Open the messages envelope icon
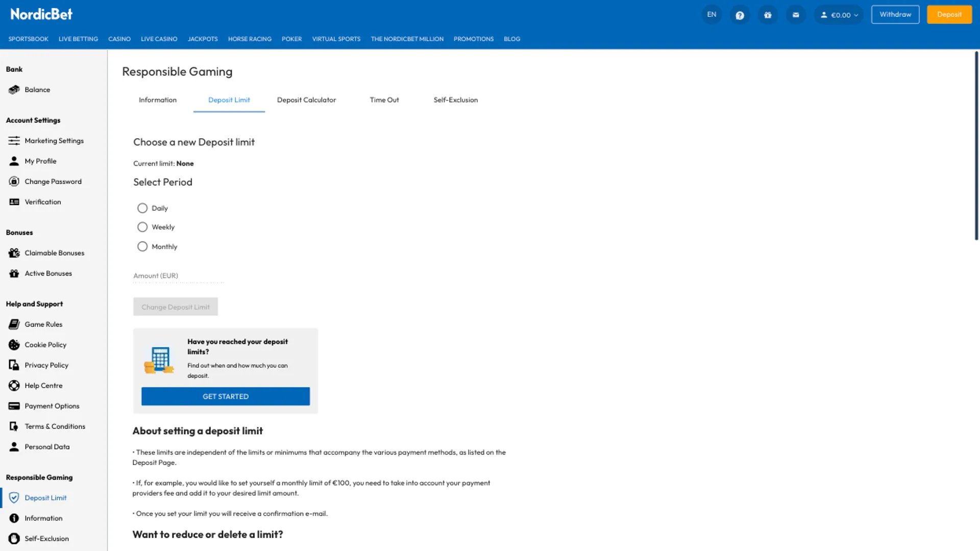This screenshot has width=980, height=551. pos(796,15)
